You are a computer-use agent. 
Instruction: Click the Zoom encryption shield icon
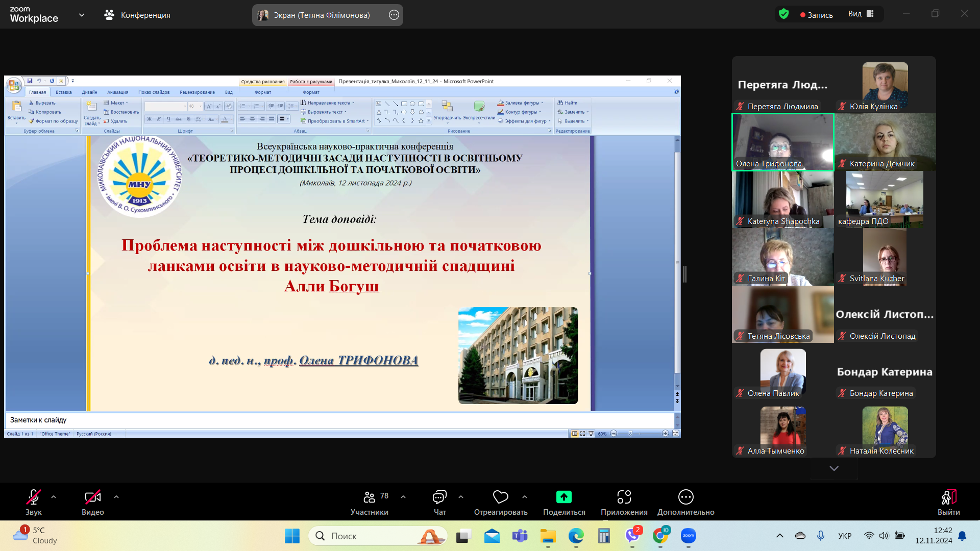point(784,14)
